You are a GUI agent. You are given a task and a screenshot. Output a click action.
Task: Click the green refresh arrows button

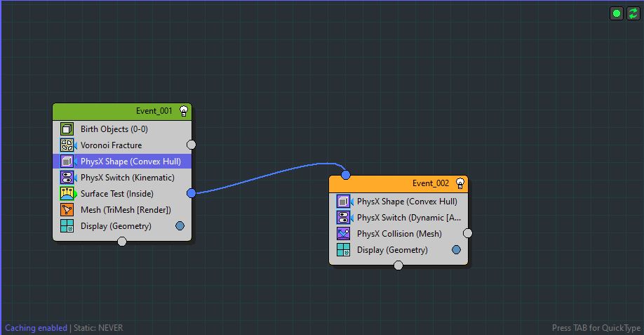pos(633,13)
